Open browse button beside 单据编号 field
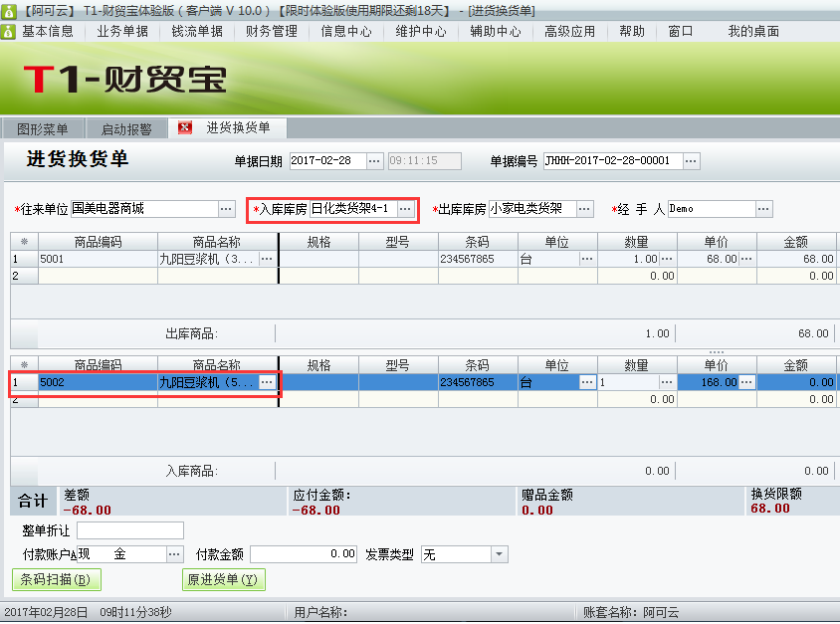 691,160
